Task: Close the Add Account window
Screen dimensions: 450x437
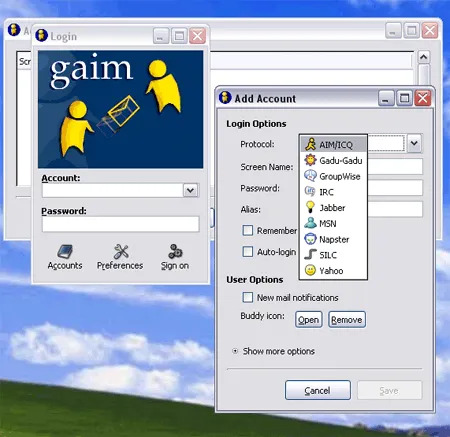Action: coord(423,98)
